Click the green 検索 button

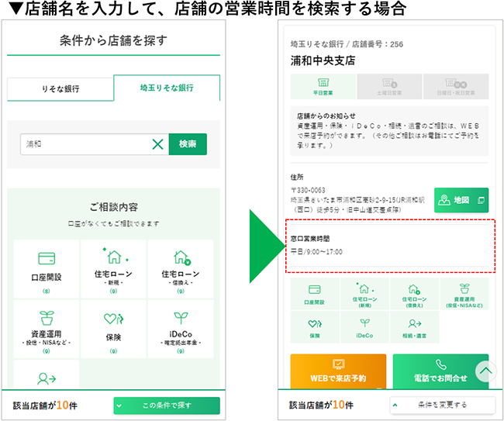(188, 144)
